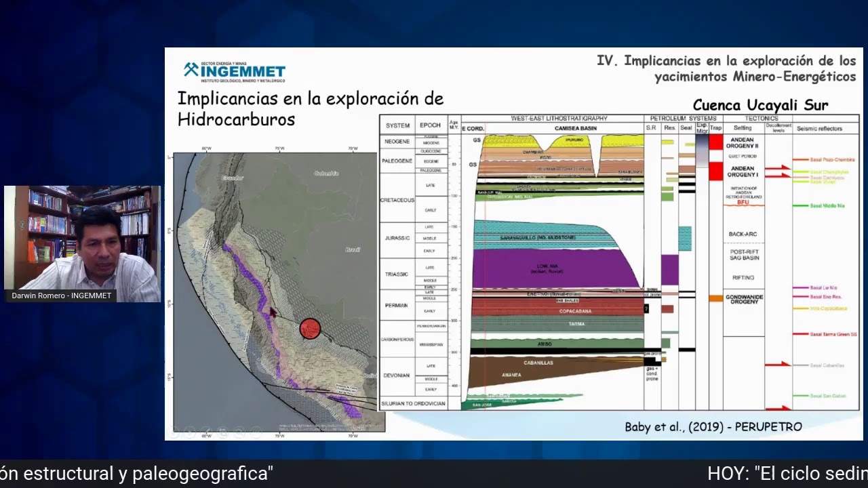868x488 pixels.
Task: Click the heading 'IV. Implicancias en la exploración de los yacimientos Minero-Energéticos'
Action: pyautogui.click(x=726, y=68)
